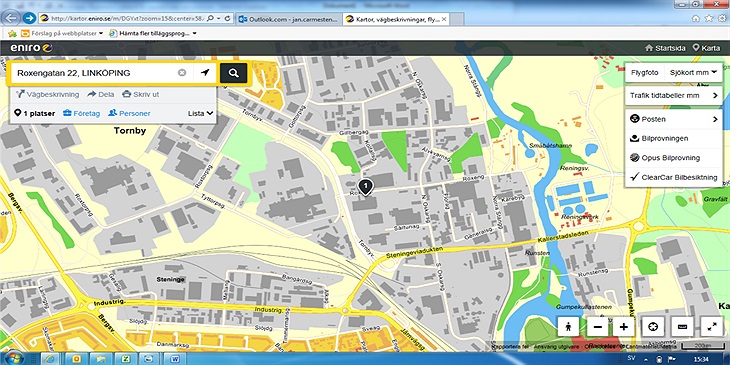The height and width of the screenshot is (365, 730).
Task: Use my-location arrow in search box
Action: pos(205,73)
